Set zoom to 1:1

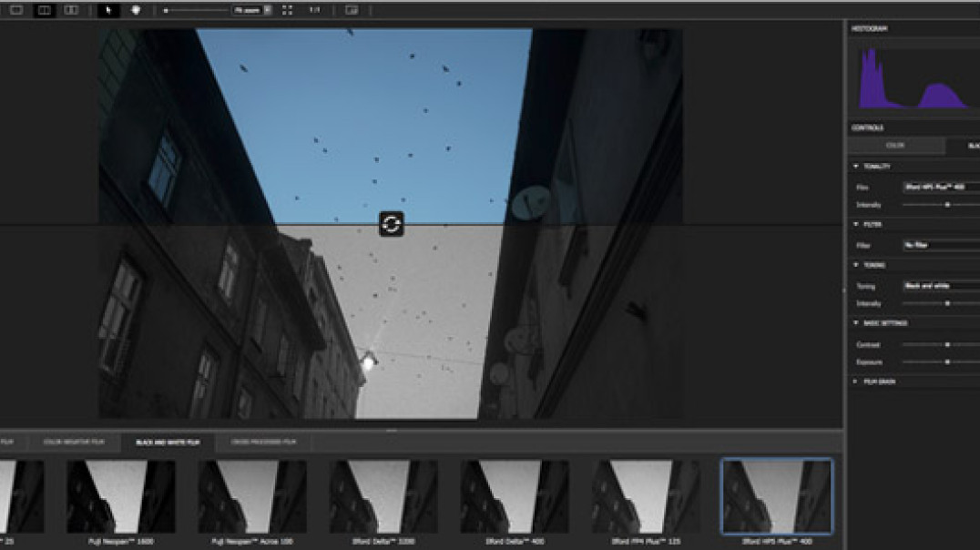pos(314,10)
